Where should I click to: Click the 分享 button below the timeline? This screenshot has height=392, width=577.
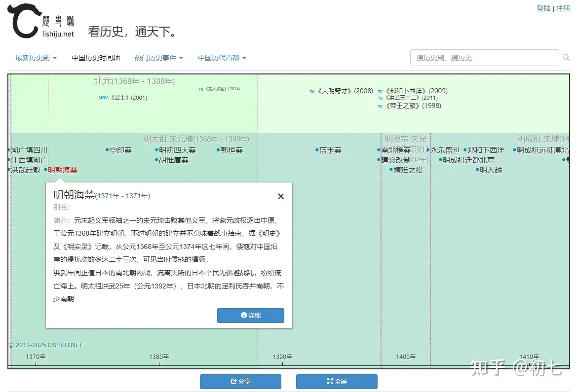240,381
